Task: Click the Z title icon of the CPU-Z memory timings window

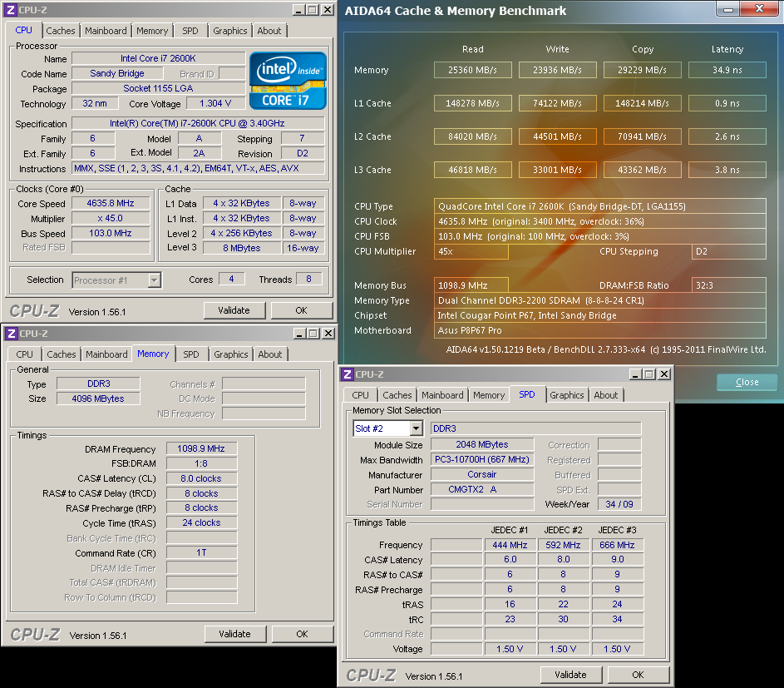Action: [x=12, y=334]
